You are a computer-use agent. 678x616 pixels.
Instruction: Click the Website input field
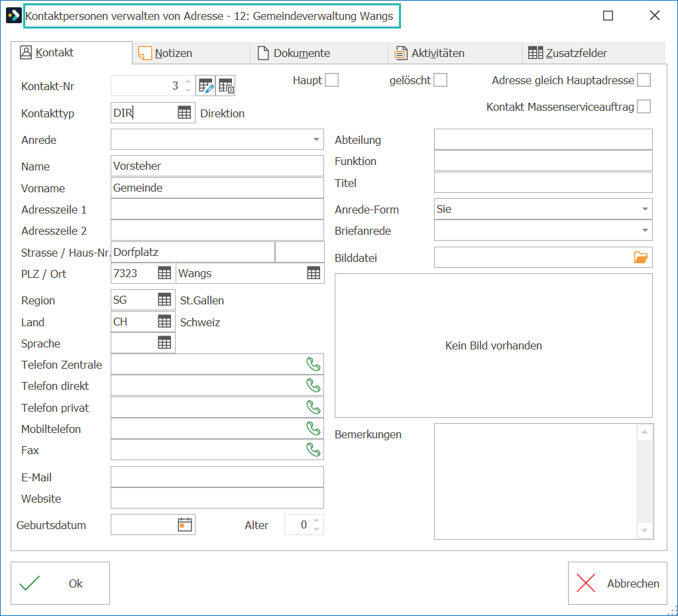[217, 498]
